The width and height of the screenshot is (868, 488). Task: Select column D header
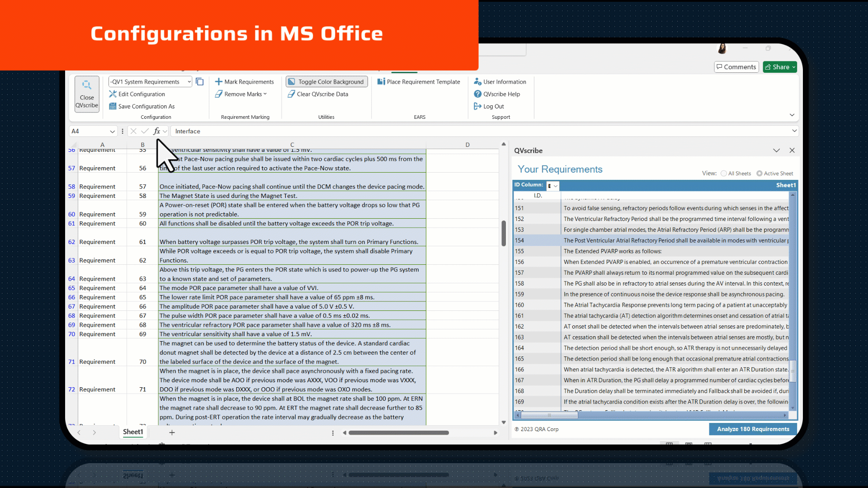point(467,145)
